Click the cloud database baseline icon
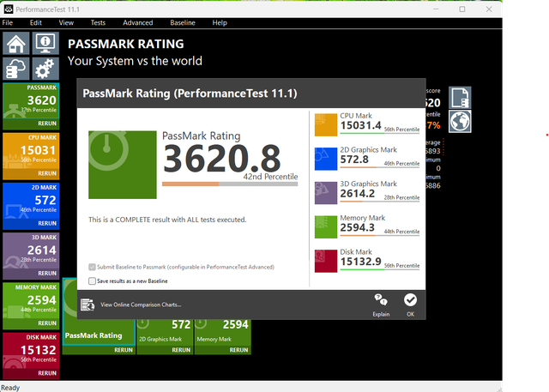The width and height of the screenshot is (549, 392). click(16, 69)
